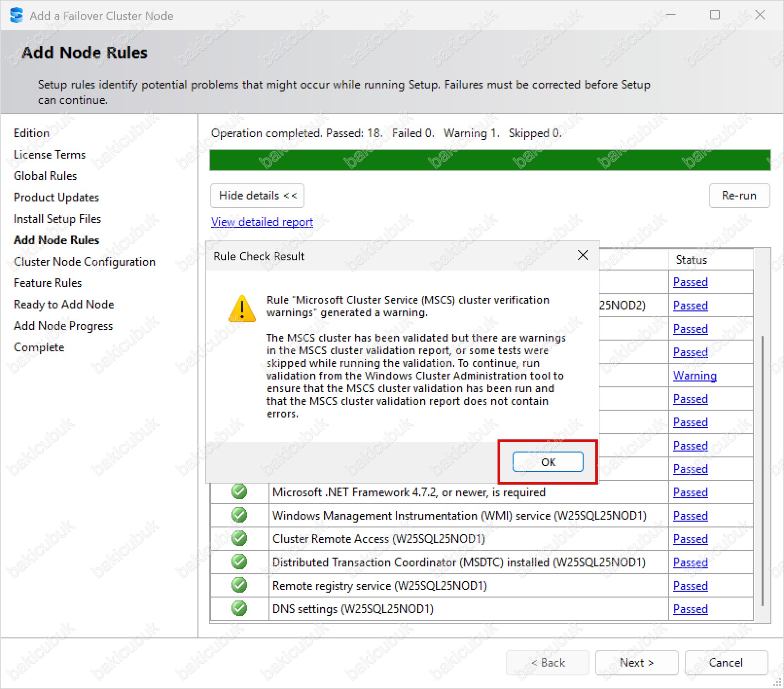Open the Warning status link
The height and width of the screenshot is (689, 784).
tap(695, 376)
